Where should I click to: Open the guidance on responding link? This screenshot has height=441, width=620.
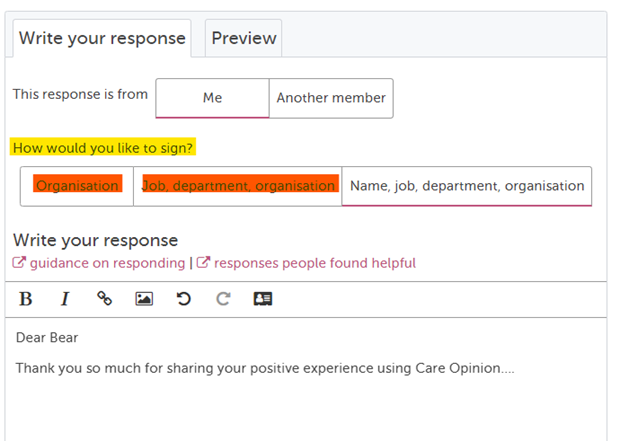(x=108, y=263)
